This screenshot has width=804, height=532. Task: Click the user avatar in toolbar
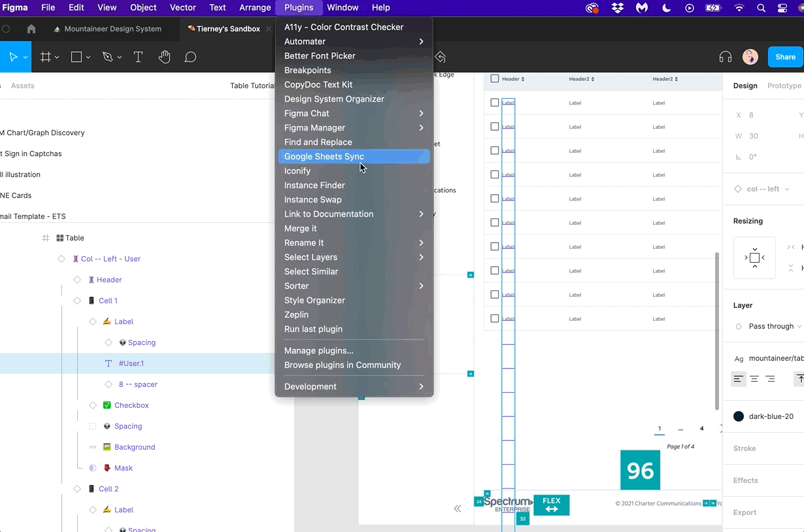tap(750, 57)
